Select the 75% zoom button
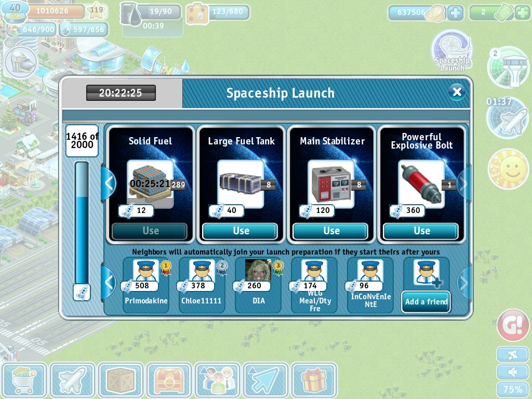 pos(513,390)
